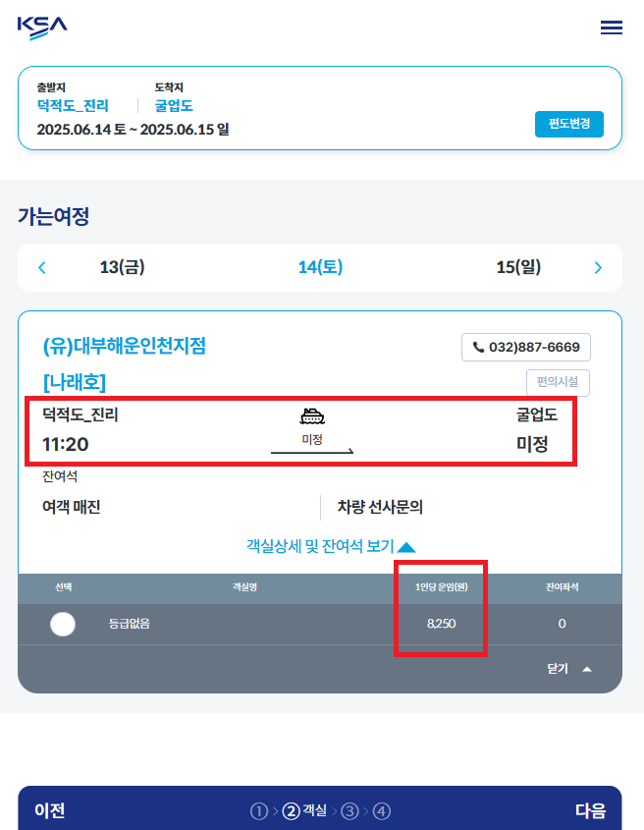Click the step ④ indicator circle

click(x=380, y=810)
